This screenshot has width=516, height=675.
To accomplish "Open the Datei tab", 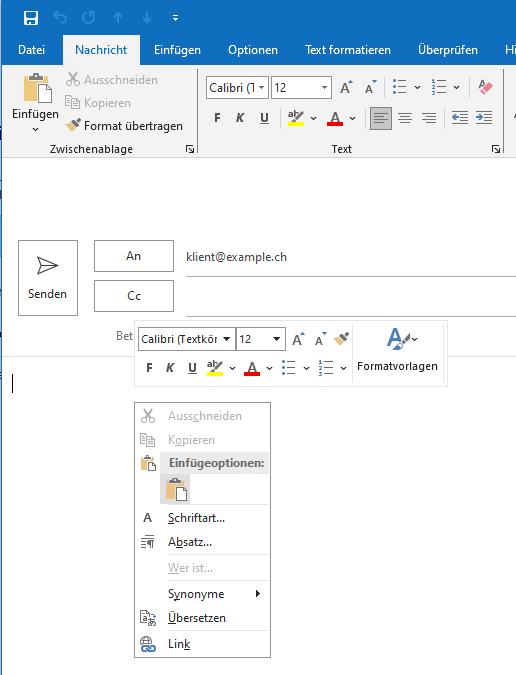I will [x=31, y=50].
